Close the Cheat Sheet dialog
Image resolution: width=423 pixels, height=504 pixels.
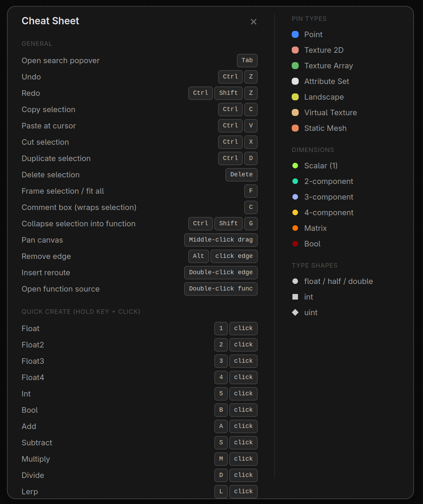pyautogui.click(x=254, y=22)
